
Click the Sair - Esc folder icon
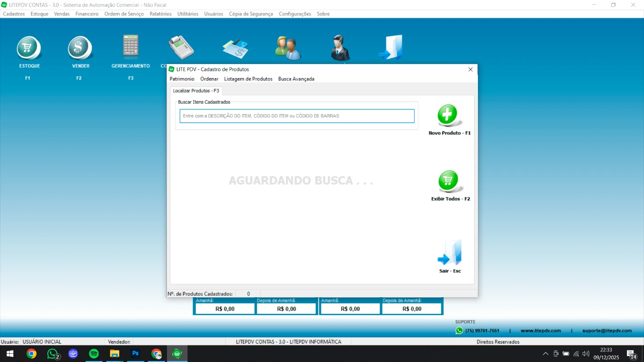(x=450, y=253)
